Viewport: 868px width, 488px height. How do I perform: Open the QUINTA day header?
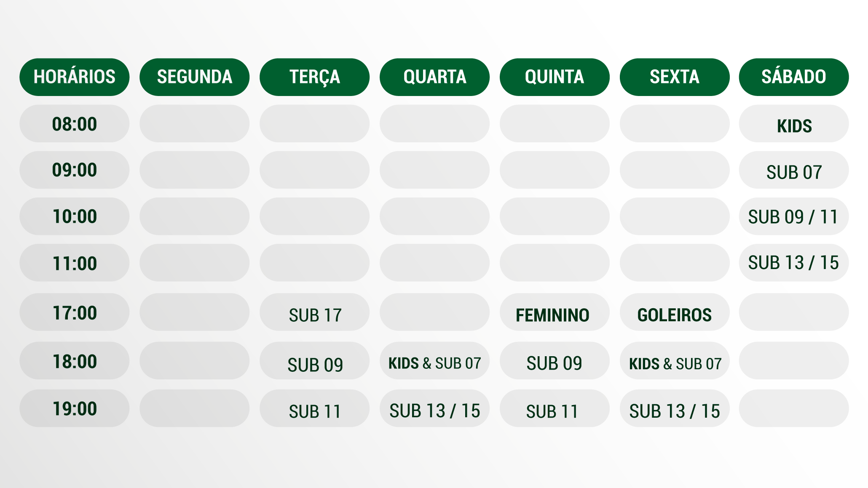[x=555, y=77]
